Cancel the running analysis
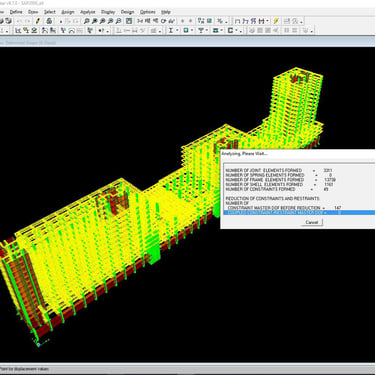This screenshot has width=375, height=375. point(312,222)
